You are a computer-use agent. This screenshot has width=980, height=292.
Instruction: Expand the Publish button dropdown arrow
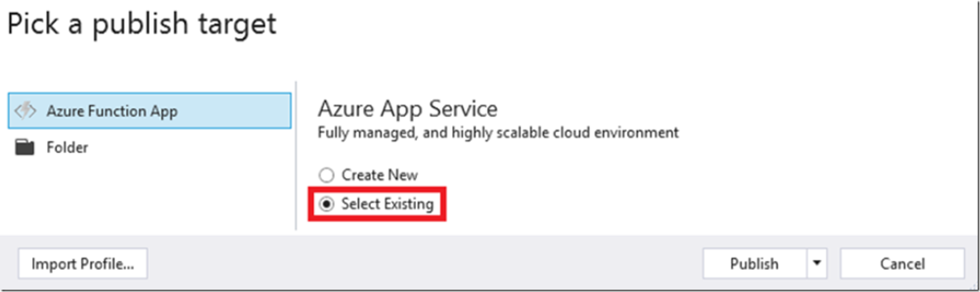coord(817,264)
